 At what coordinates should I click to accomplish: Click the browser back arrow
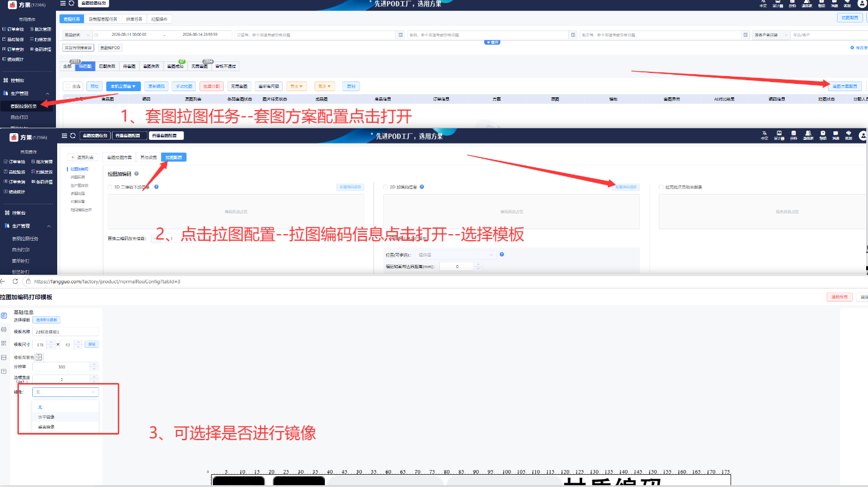point(3,281)
